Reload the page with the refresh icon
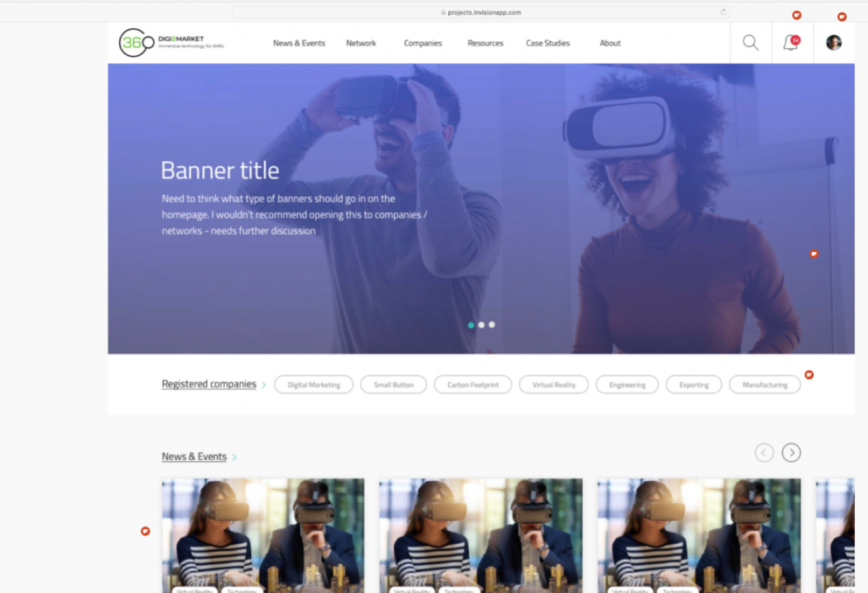The width and height of the screenshot is (868, 593). pyautogui.click(x=723, y=12)
